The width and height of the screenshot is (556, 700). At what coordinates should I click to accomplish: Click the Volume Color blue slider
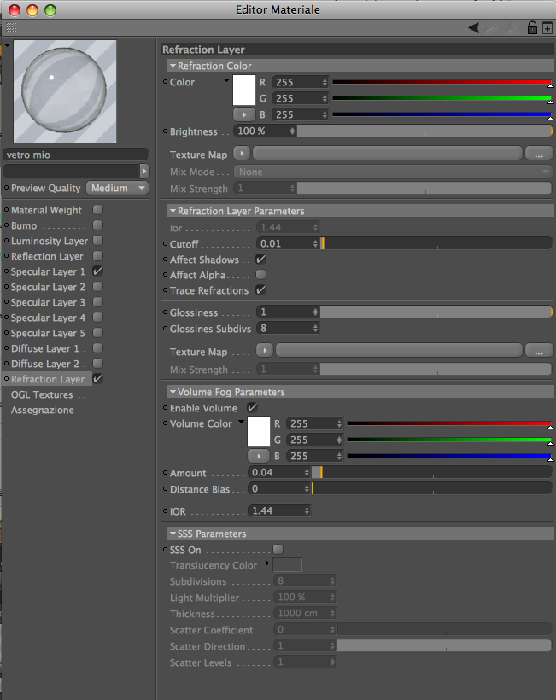449,456
